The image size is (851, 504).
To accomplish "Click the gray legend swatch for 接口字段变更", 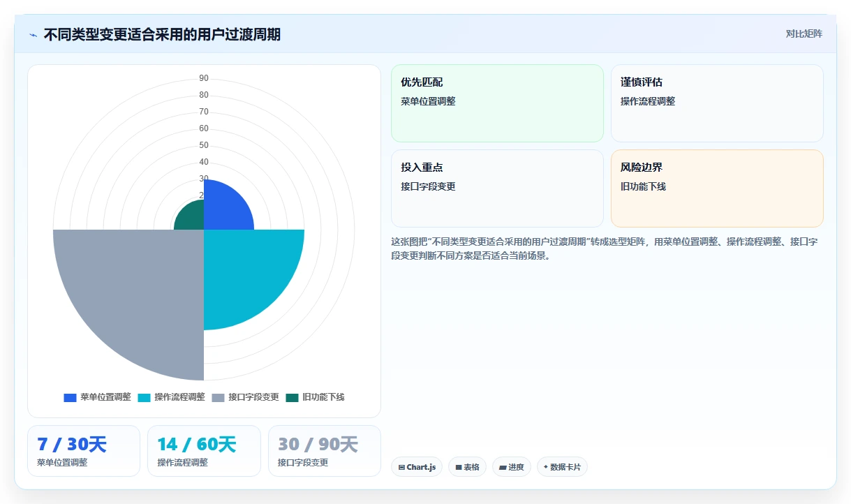I will click(x=218, y=397).
